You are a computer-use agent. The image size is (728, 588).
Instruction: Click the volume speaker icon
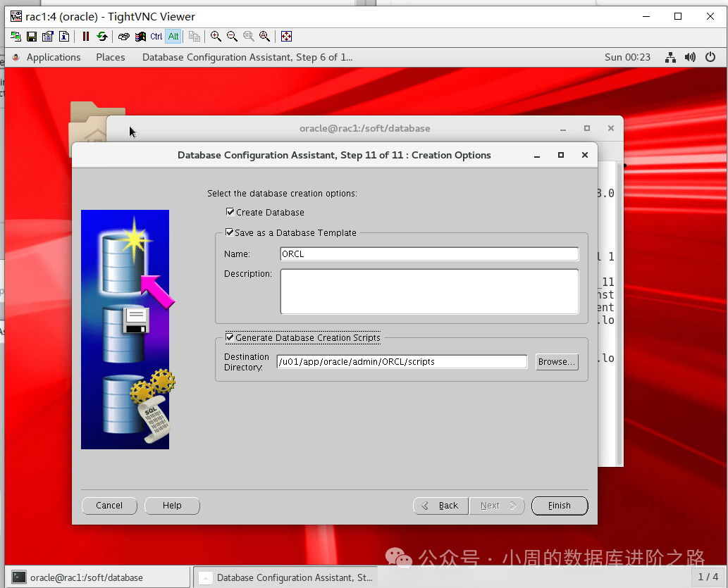pos(691,57)
